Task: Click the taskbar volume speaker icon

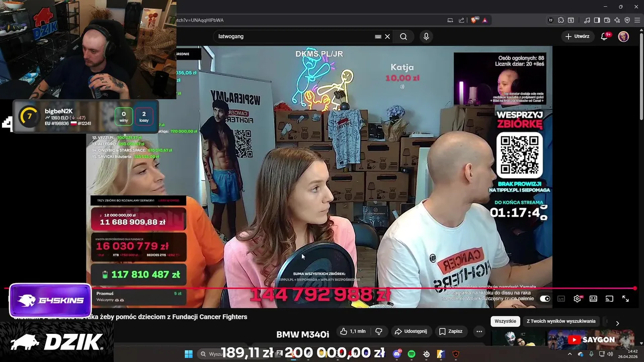Action: (x=610, y=354)
